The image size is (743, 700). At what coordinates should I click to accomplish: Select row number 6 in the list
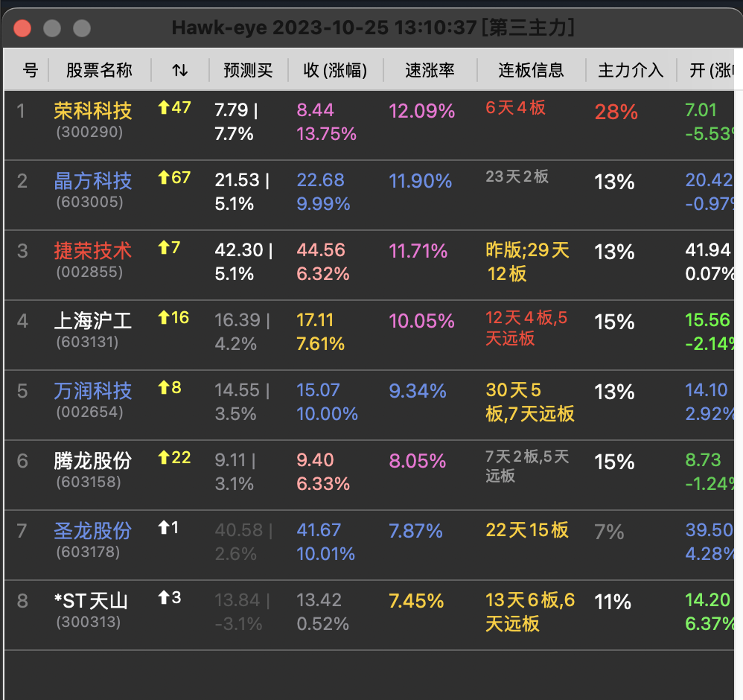tap(22, 461)
